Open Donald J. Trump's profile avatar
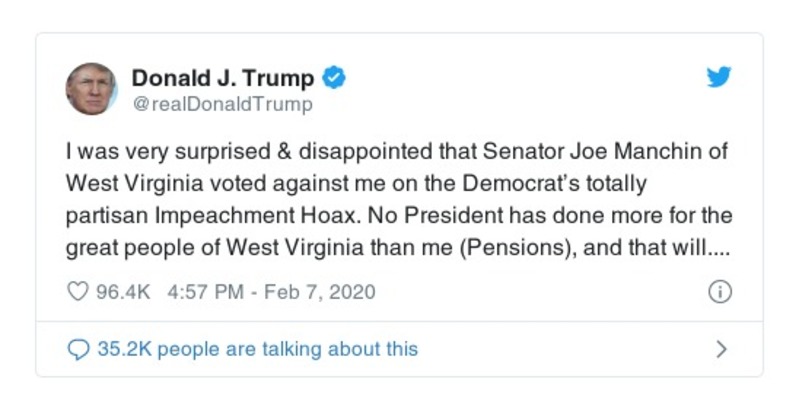 [x=91, y=89]
